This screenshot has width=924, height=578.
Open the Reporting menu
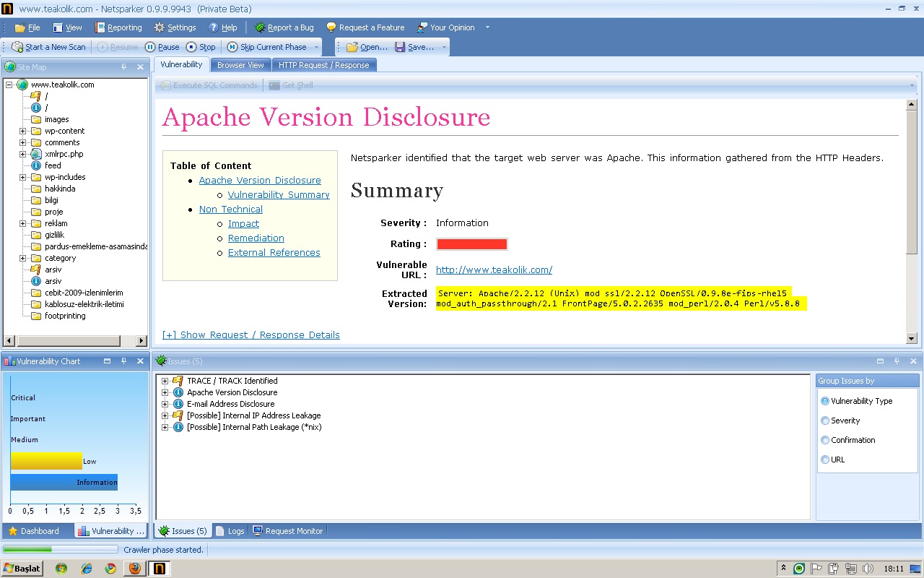(118, 27)
